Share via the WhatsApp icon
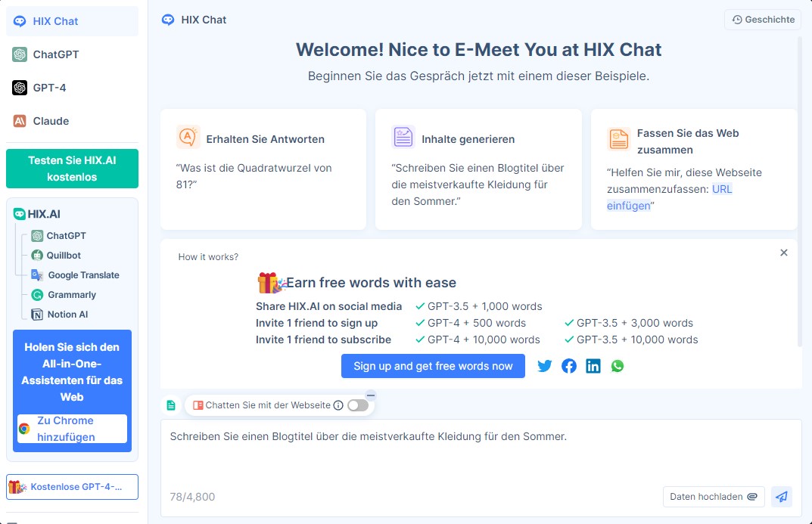Viewport: 812px width, 524px height. pos(618,366)
